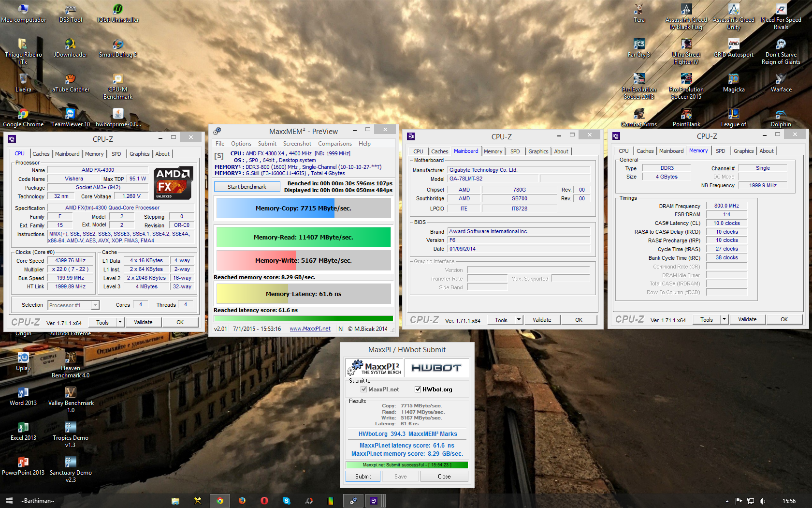
Task: Switch to Caches tab in left CPU-Z
Action: point(41,154)
